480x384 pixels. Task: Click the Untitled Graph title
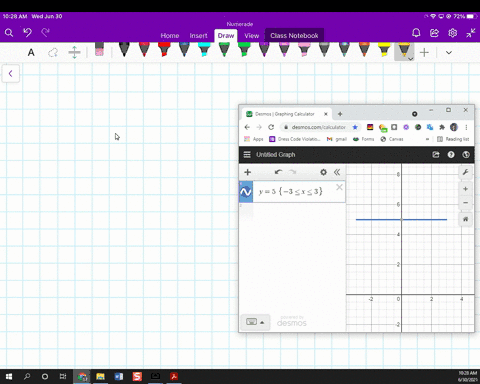point(275,155)
